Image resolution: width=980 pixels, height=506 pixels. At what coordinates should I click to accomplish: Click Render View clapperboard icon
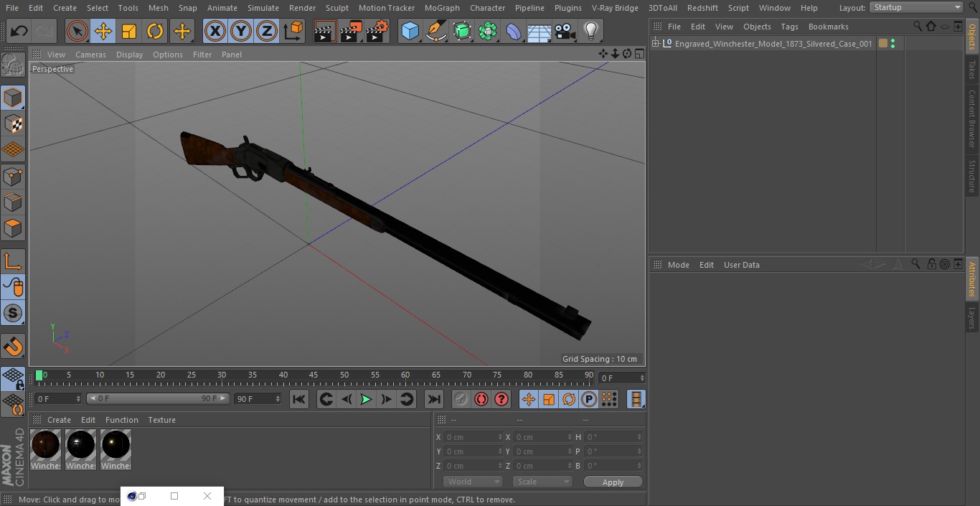click(325, 31)
